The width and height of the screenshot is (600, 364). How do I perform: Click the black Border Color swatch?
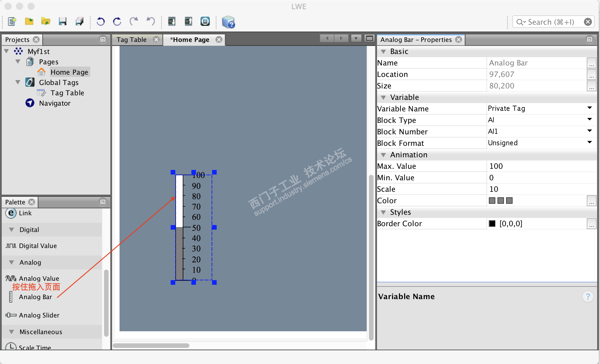pyautogui.click(x=492, y=224)
